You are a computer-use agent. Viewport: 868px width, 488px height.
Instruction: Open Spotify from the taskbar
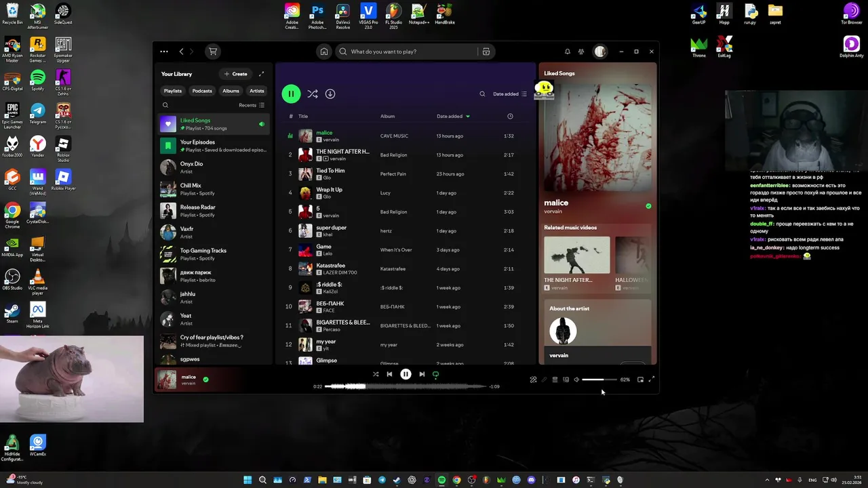coord(441,480)
